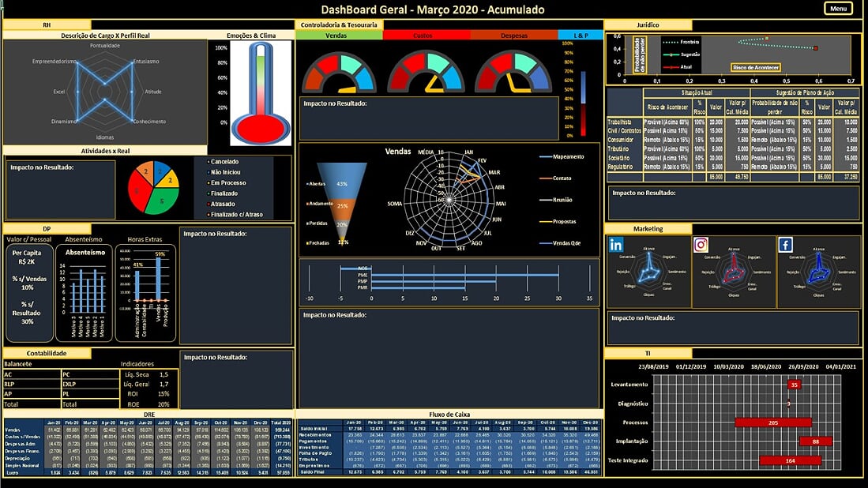Select the Teste Integrado bar labeled 164

click(791, 460)
